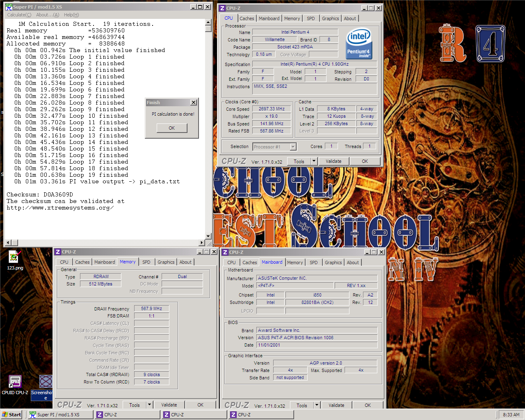The width and height of the screenshot is (525, 420).
Task: Click the Memory Type value RDRAM
Action: pos(101,276)
